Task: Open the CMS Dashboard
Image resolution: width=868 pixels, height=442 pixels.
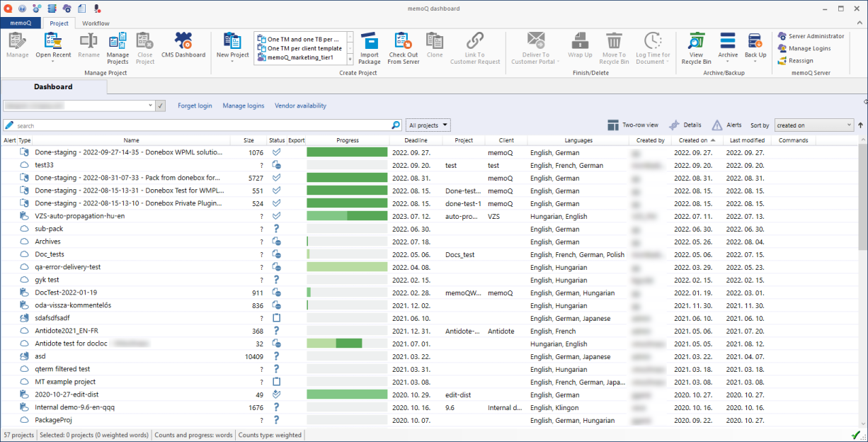Action: 183,47
